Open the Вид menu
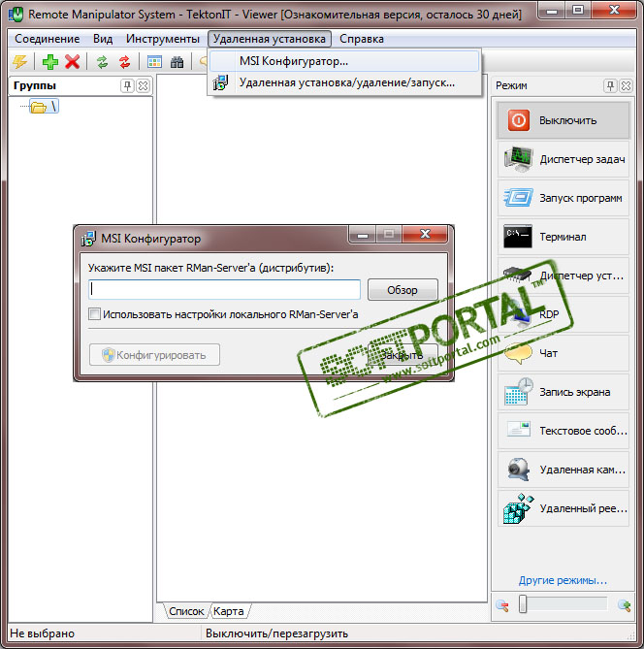Screen dimensions: 644x649 click(103, 39)
